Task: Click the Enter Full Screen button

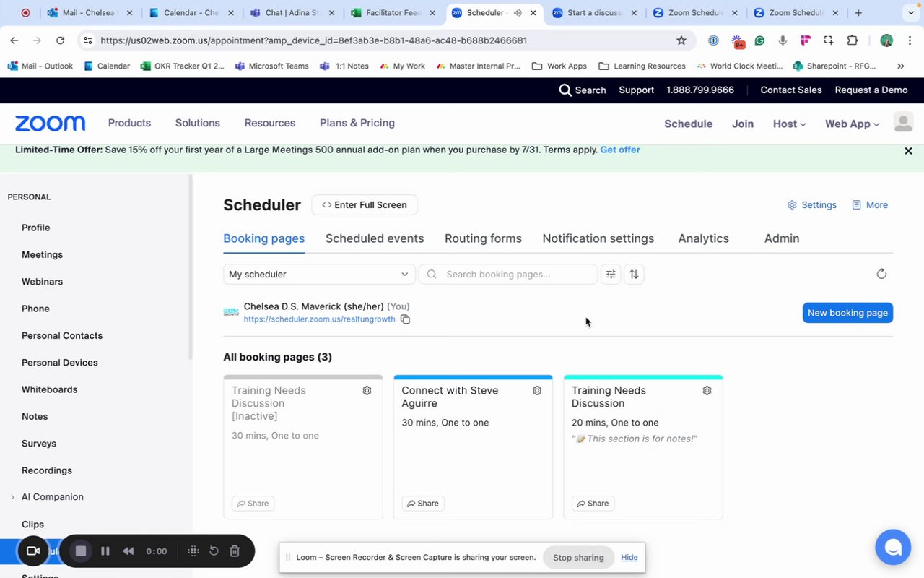Action: click(365, 205)
